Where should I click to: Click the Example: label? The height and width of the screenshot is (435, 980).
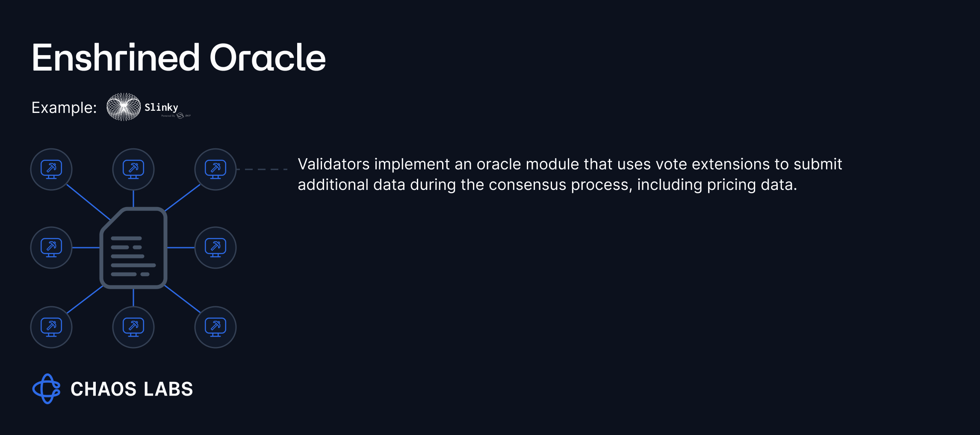(65, 107)
